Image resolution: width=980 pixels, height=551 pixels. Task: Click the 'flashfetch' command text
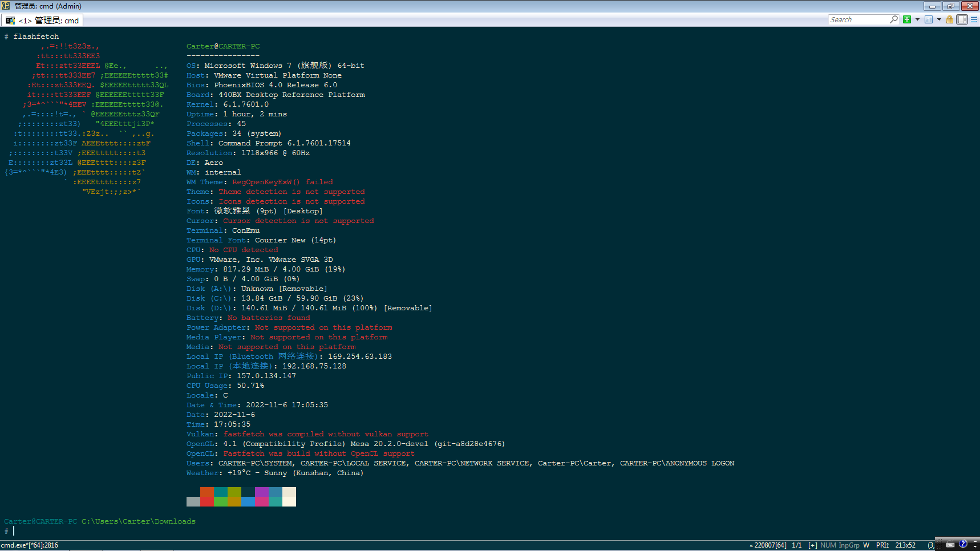point(36,37)
